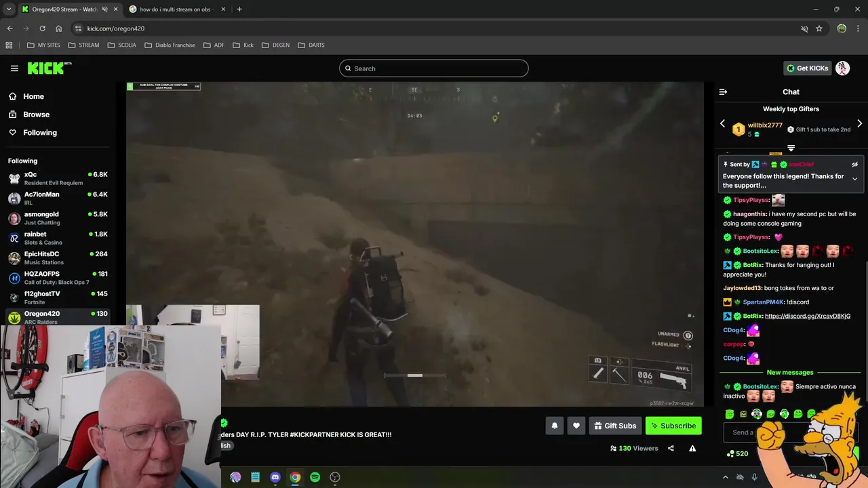Screen dimensions: 868x488
Task: Jump to New messages in chat
Action: 789,372
